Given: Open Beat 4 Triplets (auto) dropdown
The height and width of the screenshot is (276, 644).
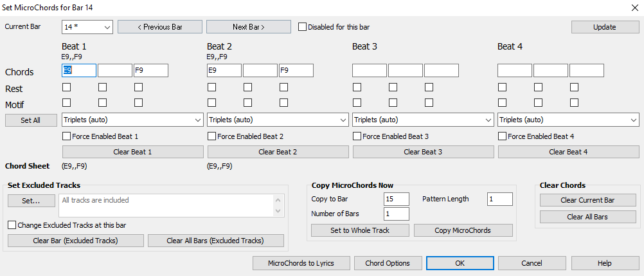Looking at the screenshot, I should (568, 120).
